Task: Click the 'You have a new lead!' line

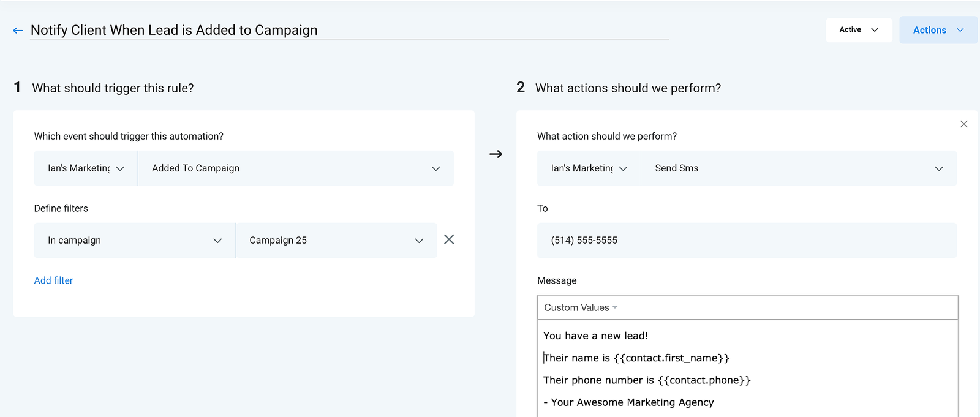Action: [x=595, y=336]
